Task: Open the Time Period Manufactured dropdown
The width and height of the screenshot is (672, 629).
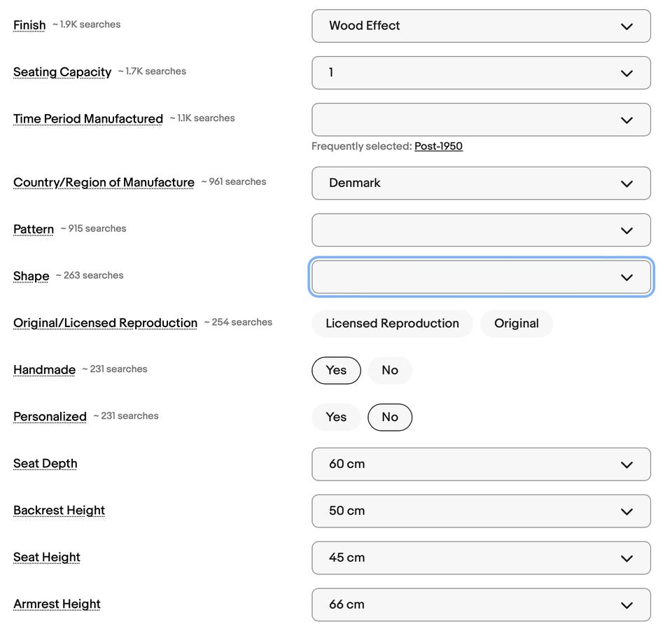Action: point(481,120)
